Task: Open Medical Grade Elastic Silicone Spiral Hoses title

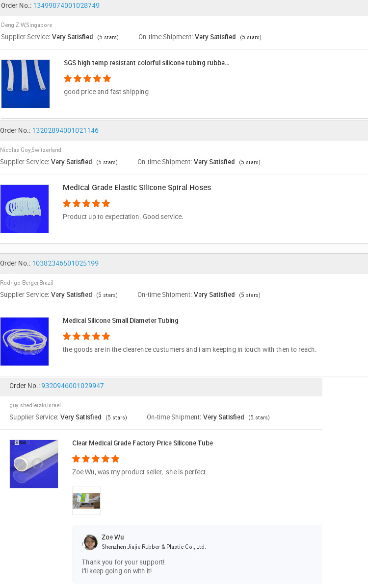Action: (x=137, y=188)
